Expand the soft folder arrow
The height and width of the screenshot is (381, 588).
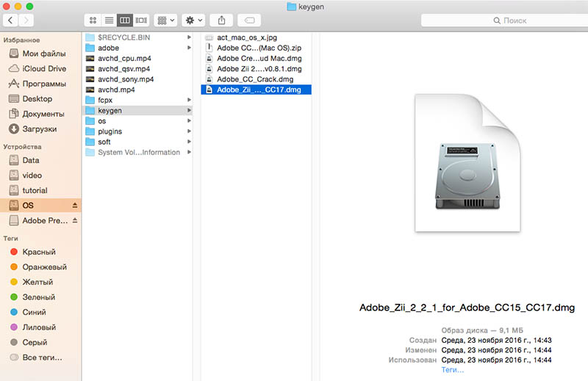(189, 142)
